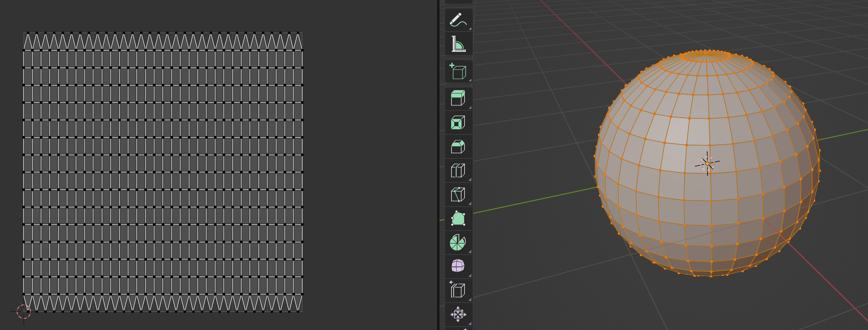Choose the Shrink/Fatten tool
The height and width of the screenshot is (330, 868).
(x=458, y=314)
